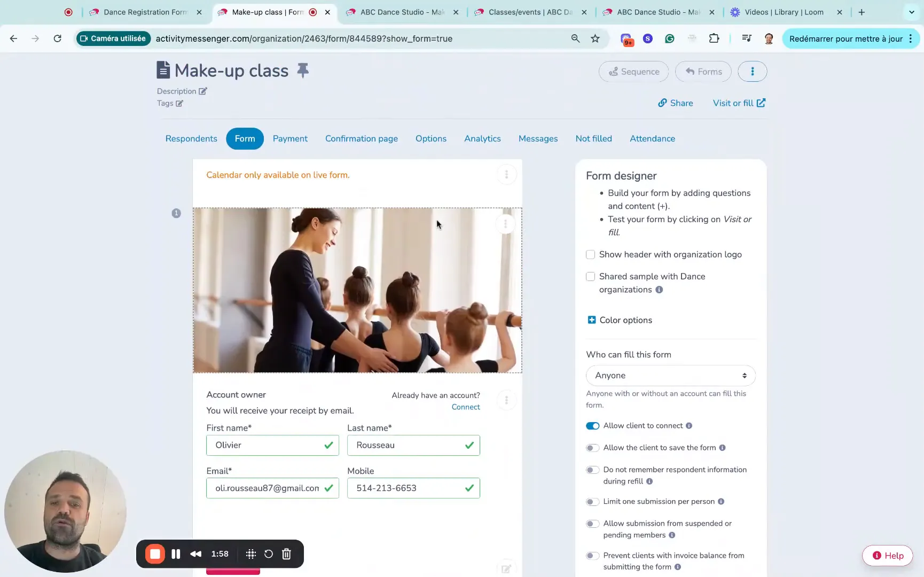
Task: Open the Help button
Action: tap(888, 555)
